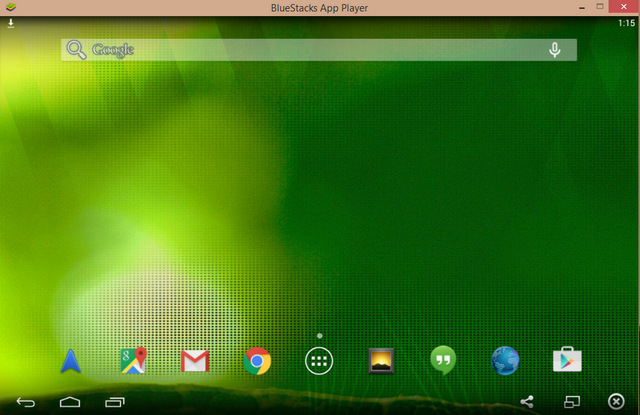Launch Google Maps from the dock
Viewport: 640px width, 415px height.
(133, 360)
